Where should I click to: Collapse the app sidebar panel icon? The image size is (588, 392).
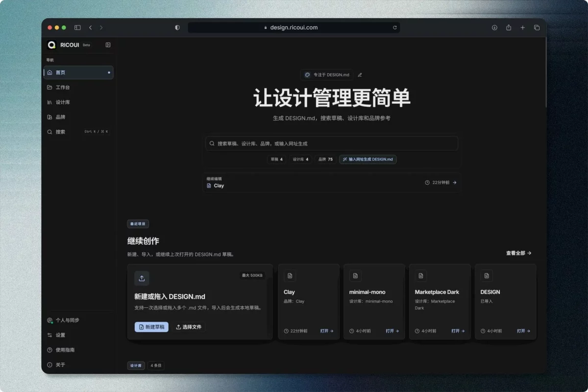click(108, 45)
